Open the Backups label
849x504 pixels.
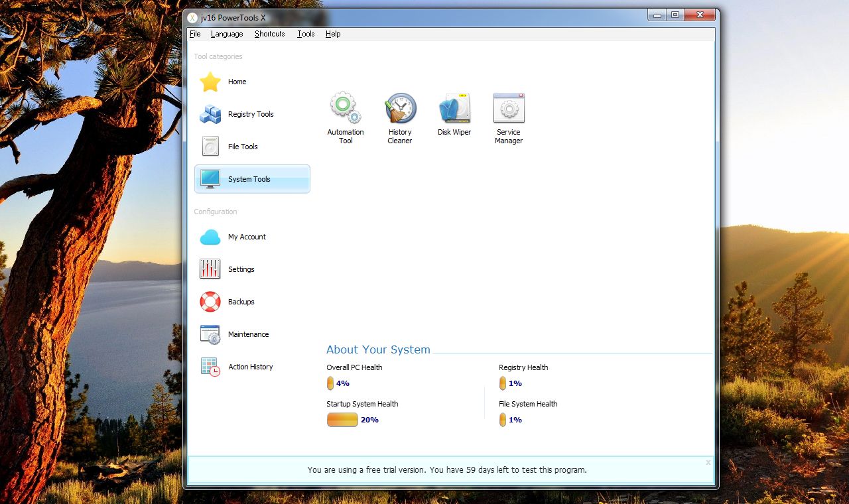click(241, 302)
